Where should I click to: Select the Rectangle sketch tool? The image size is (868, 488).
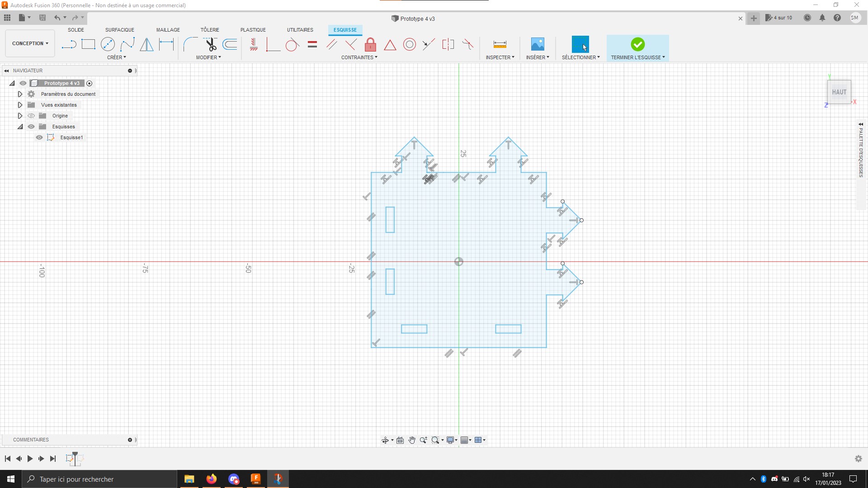[88, 44]
